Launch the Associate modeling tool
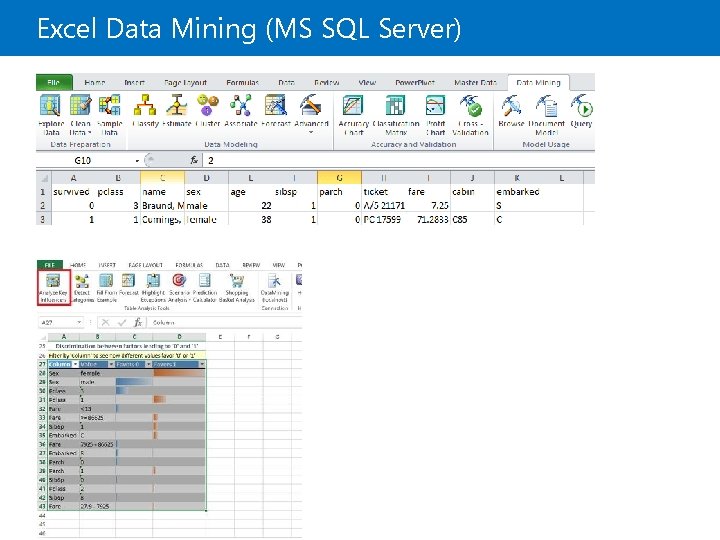The image size is (720, 540). [241, 111]
